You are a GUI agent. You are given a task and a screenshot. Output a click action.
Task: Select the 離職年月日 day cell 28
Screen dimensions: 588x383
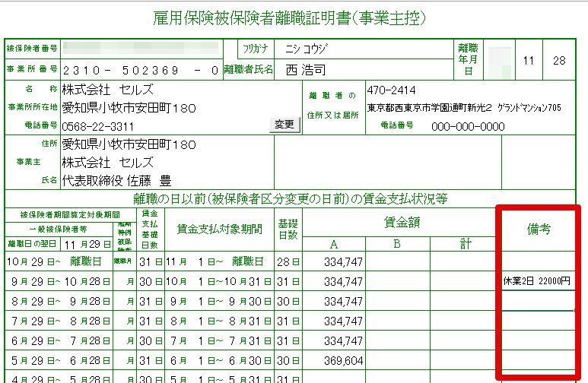(x=559, y=60)
